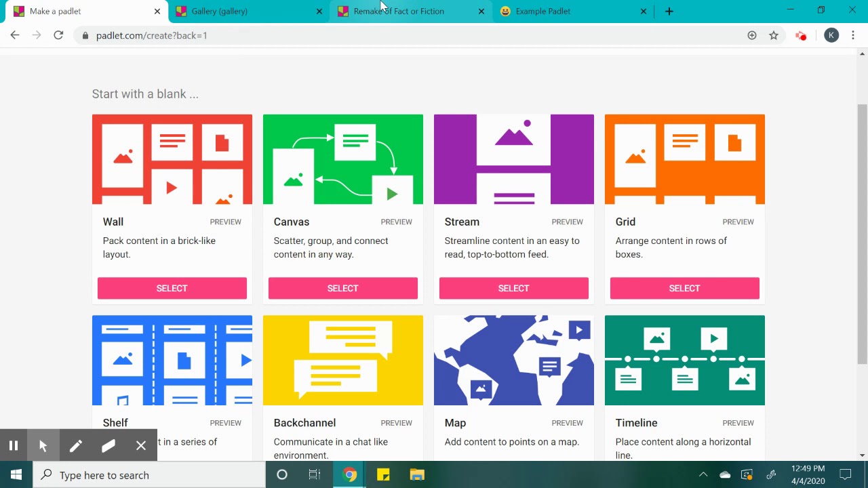Close the recorder annotation toolbar
The image size is (868, 488).
140,445
